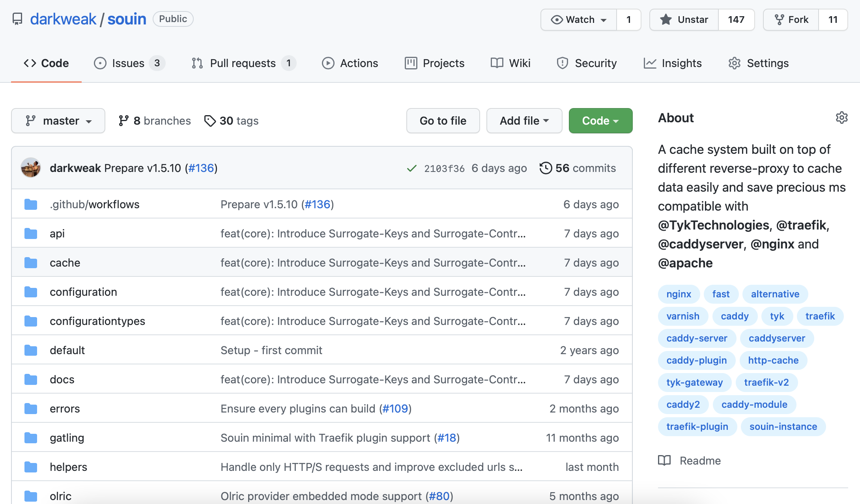
Task: Unstar the souin repository
Action: point(684,20)
